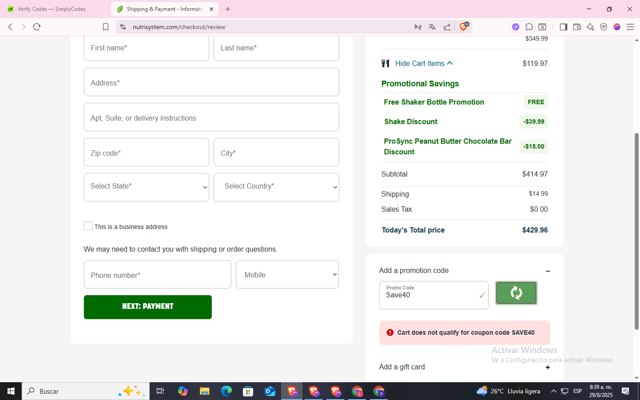Focus the Phone number field

[158, 275]
